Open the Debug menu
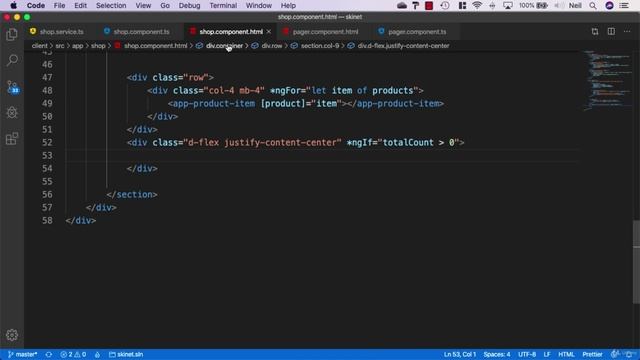The width and height of the screenshot is (640, 360). (x=189, y=6)
